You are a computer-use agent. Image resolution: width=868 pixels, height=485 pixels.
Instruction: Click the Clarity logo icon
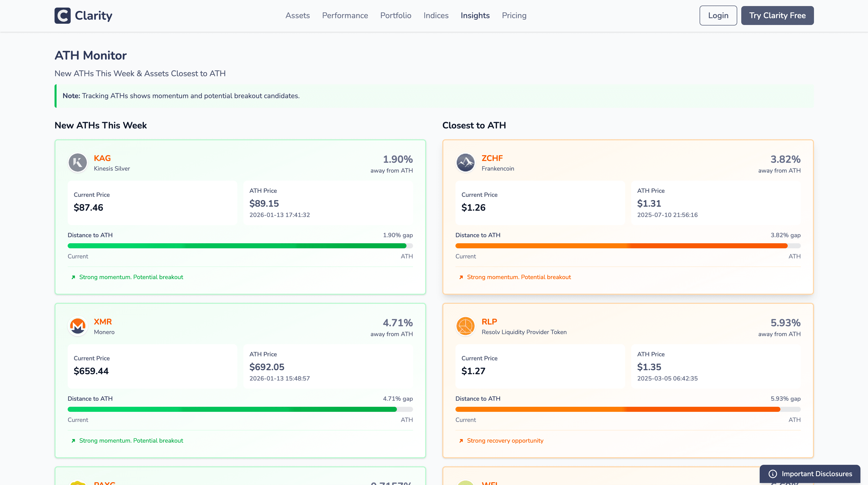click(62, 15)
